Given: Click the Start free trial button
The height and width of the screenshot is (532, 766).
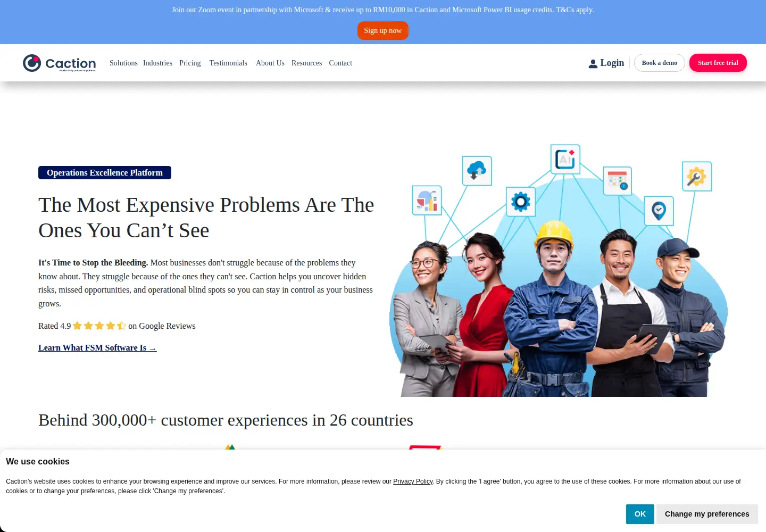Looking at the screenshot, I should point(718,63).
